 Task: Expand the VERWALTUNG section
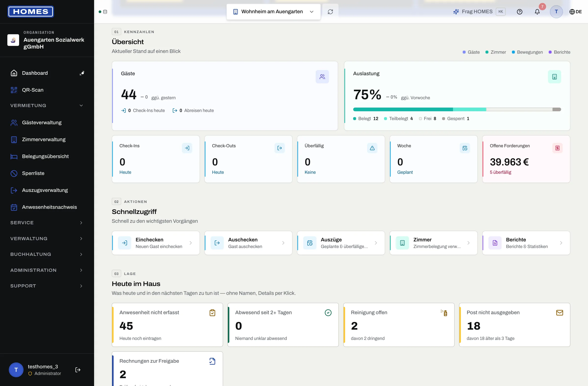pyautogui.click(x=47, y=238)
